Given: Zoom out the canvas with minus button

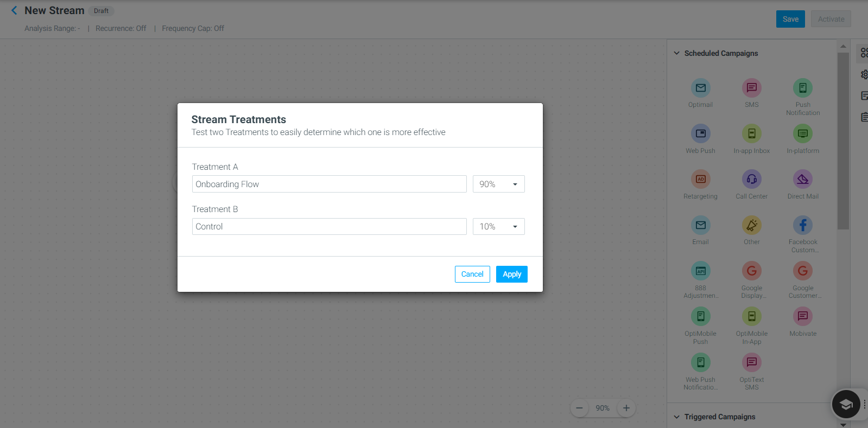Looking at the screenshot, I should pyautogui.click(x=579, y=408).
